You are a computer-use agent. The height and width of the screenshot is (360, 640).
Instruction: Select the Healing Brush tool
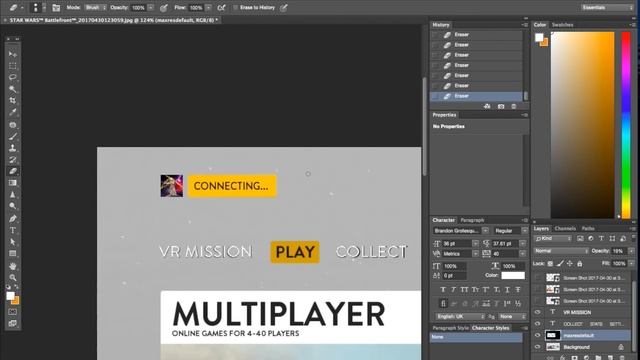pos(13,125)
